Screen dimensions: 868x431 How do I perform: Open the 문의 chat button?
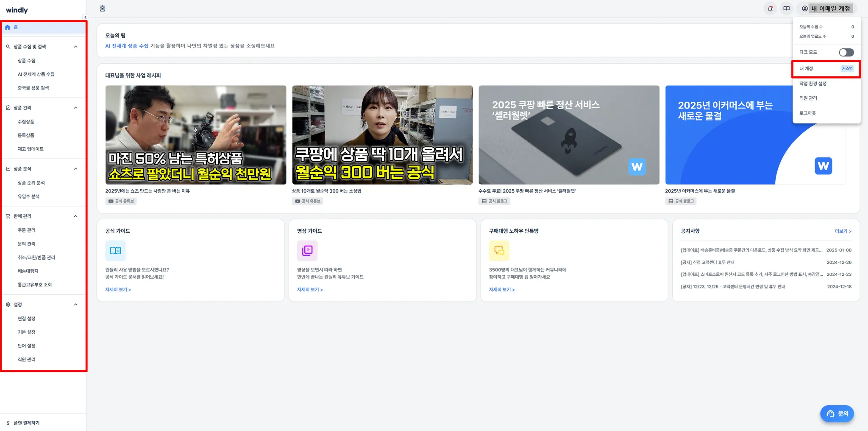(x=837, y=414)
